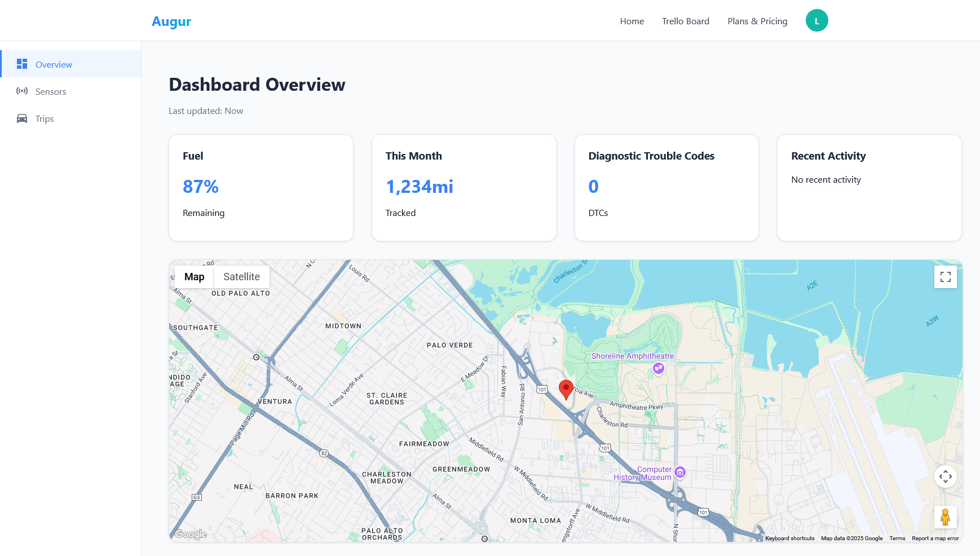Click 'No recent activity' text

pos(826,180)
